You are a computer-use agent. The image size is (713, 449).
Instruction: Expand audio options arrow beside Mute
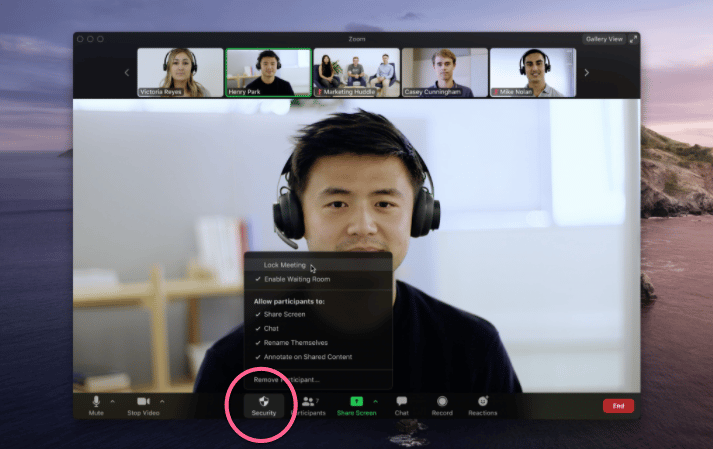pyautogui.click(x=112, y=402)
